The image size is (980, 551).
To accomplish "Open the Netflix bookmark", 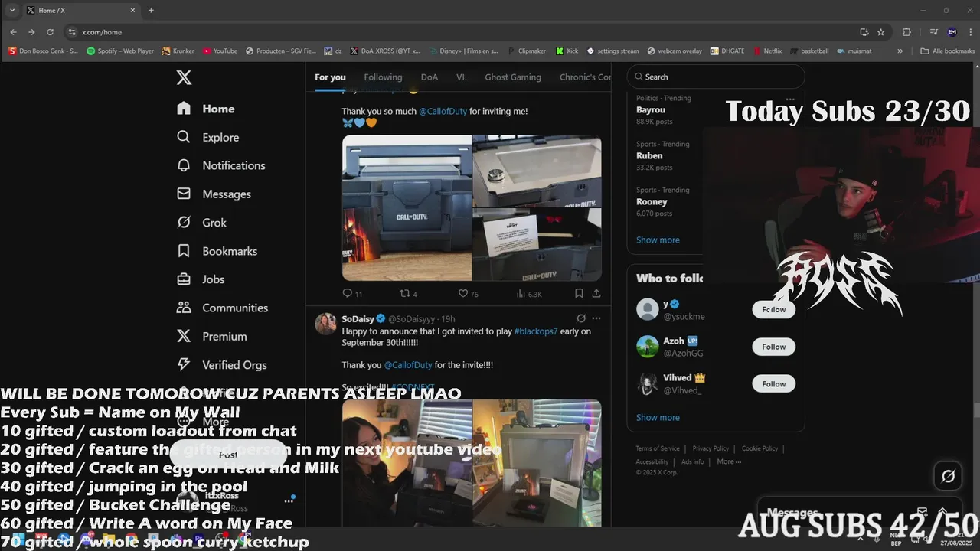I will [767, 51].
